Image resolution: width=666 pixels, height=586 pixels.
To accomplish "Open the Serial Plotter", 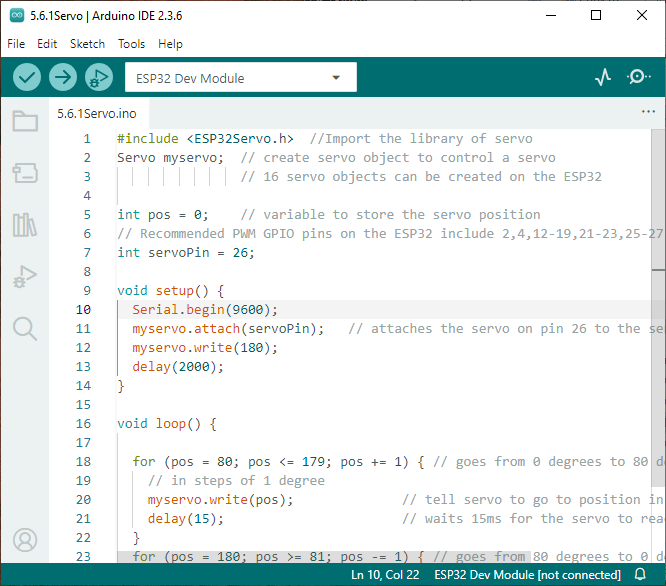I will click(603, 77).
